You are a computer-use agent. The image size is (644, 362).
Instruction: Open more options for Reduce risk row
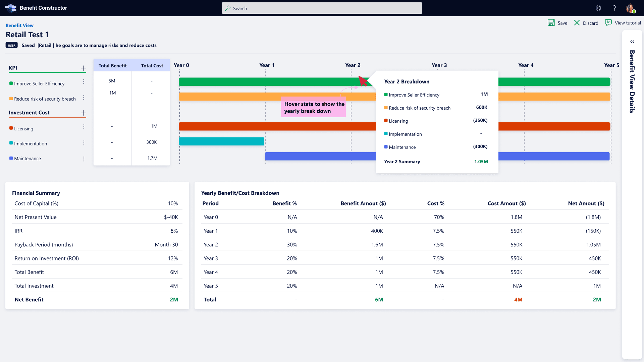[x=84, y=98]
